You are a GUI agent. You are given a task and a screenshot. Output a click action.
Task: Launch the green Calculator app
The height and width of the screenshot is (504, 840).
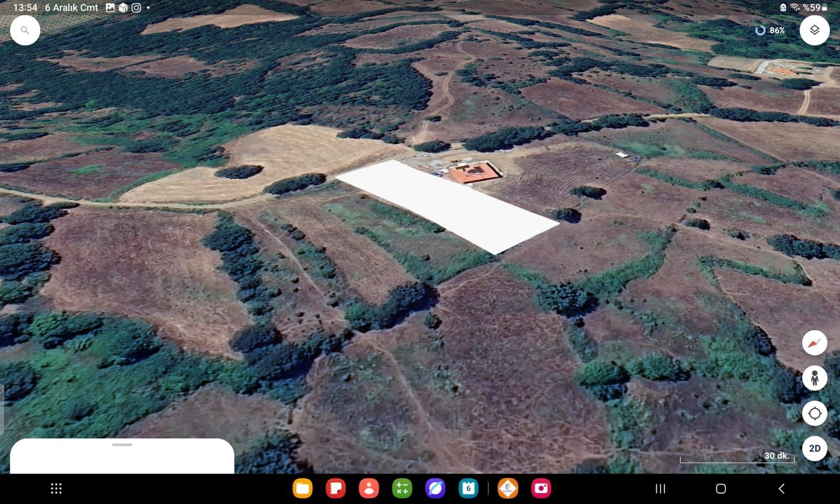tap(402, 489)
